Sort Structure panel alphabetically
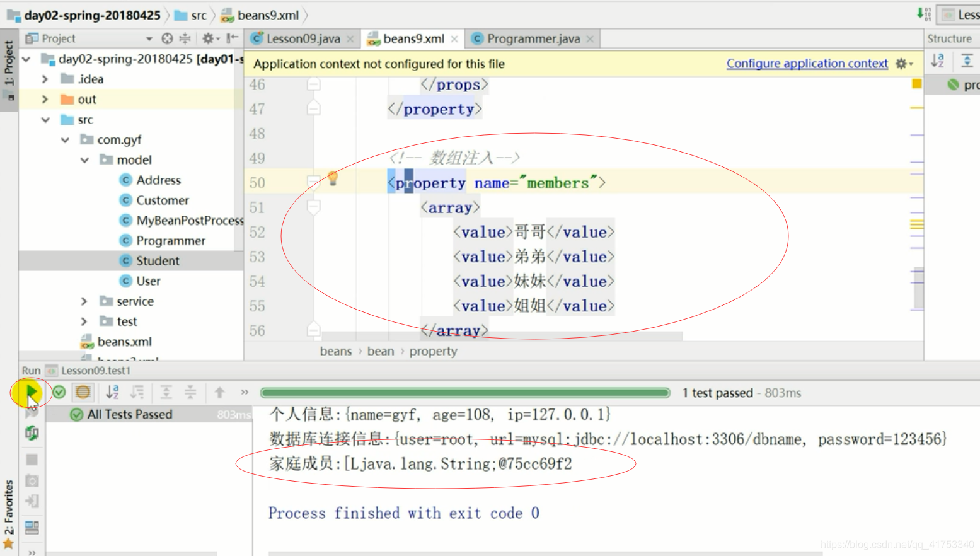This screenshot has height=556, width=980. 938,61
